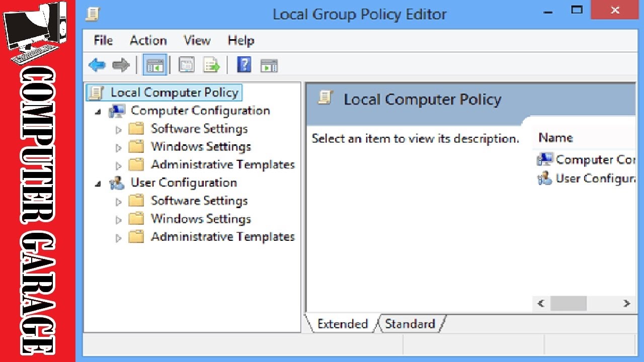Open Help via blue question-mark icon
This screenshot has height=362, width=644.
tap(244, 65)
